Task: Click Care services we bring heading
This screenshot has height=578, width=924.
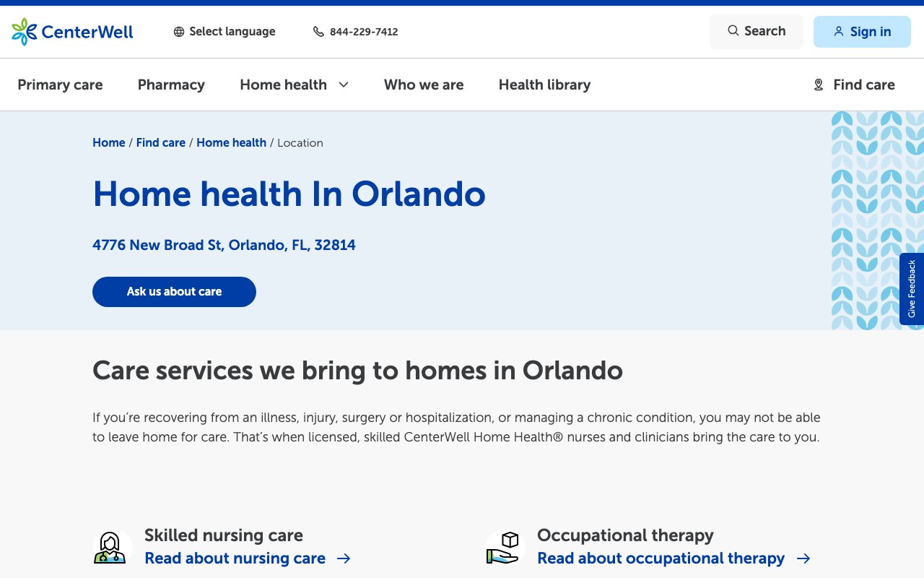Action: 357,371
